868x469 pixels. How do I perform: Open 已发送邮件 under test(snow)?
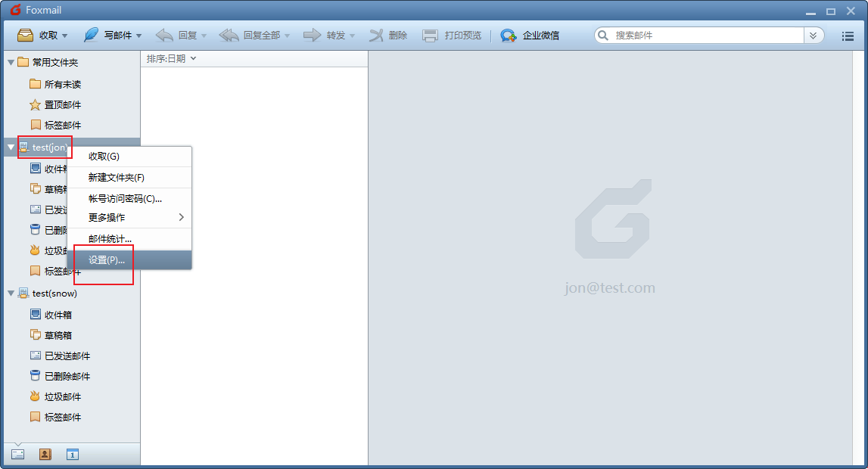(67, 356)
